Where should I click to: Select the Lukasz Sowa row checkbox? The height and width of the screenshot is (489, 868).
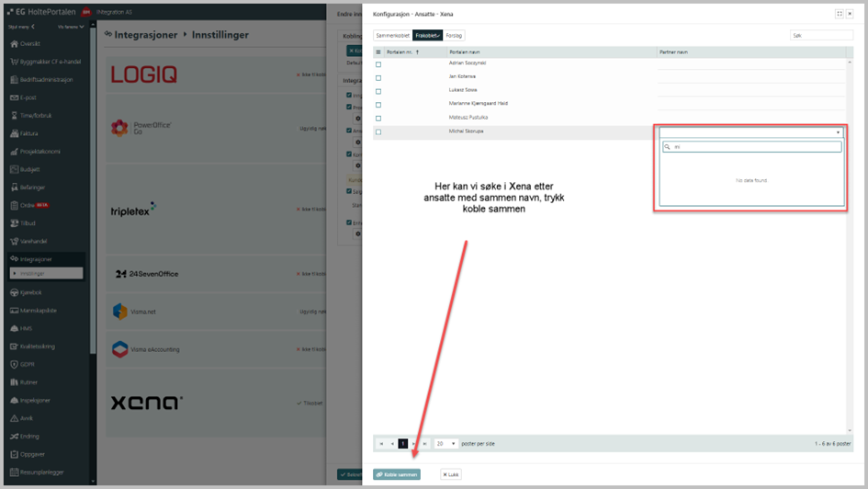(378, 91)
